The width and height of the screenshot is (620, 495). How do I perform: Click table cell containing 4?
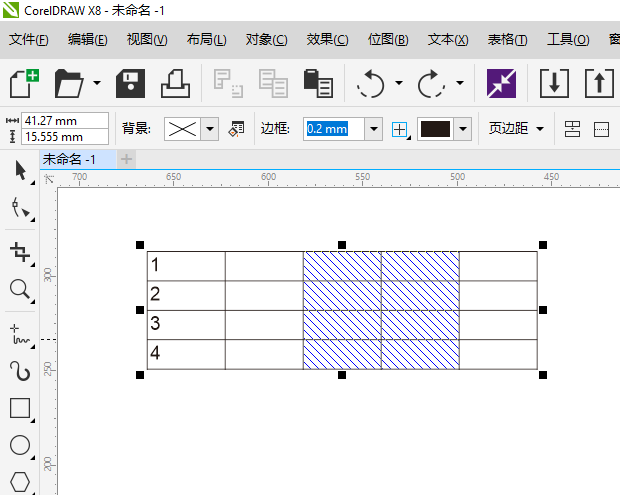(x=186, y=354)
